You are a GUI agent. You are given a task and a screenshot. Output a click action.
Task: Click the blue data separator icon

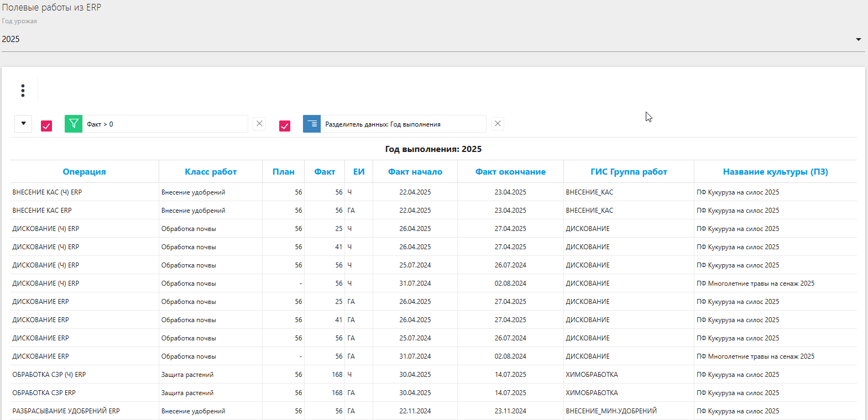click(312, 124)
